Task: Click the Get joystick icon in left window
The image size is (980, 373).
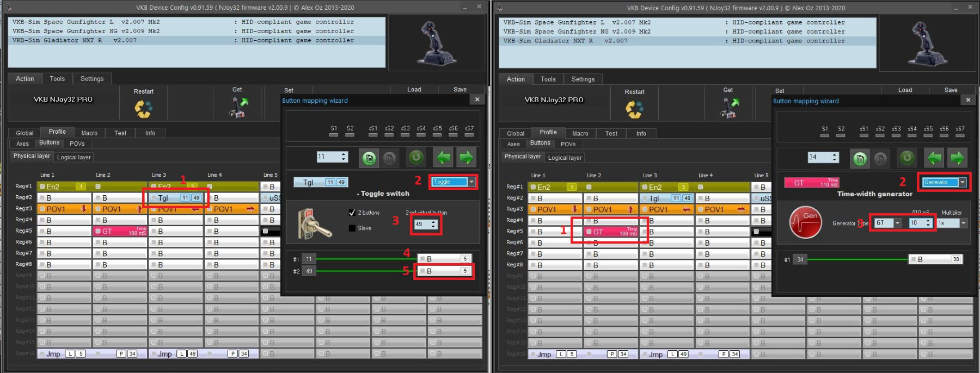Action: pos(238,107)
